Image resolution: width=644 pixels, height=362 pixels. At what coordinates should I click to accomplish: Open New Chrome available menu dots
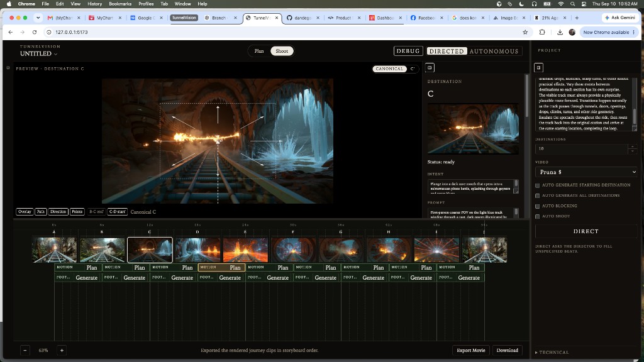[634, 32]
